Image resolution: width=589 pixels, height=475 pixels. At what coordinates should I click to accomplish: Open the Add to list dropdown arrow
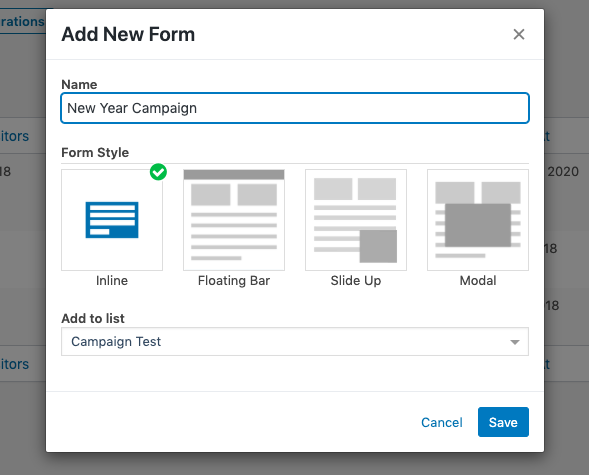(x=515, y=342)
